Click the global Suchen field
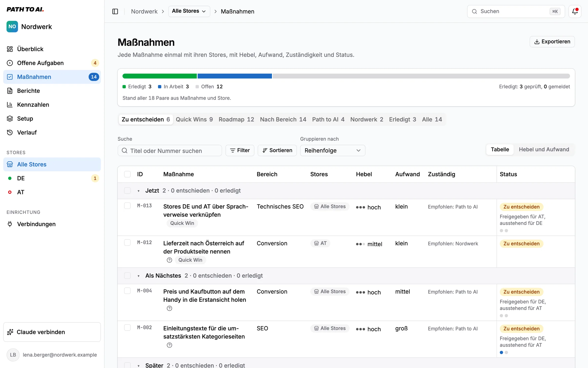The image size is (588, 368). coord(516,11)
